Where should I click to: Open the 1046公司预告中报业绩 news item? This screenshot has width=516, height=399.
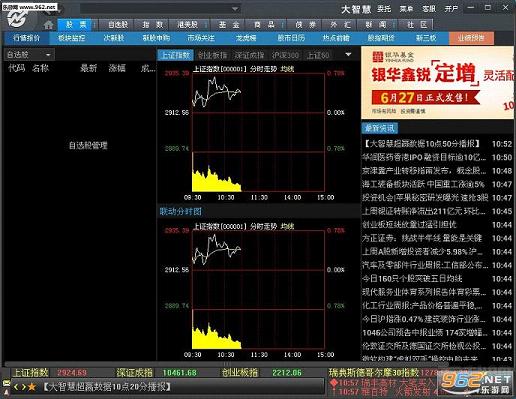(437, 333)
